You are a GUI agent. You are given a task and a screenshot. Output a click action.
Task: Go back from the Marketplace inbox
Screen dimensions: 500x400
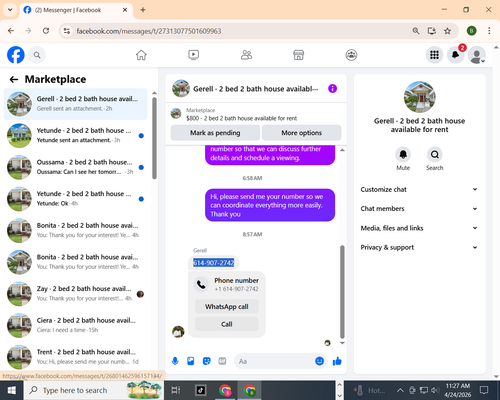click(x=14, y=79)
